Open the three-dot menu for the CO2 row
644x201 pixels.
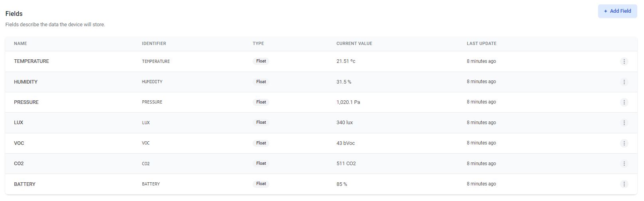(x=624, y=164)
